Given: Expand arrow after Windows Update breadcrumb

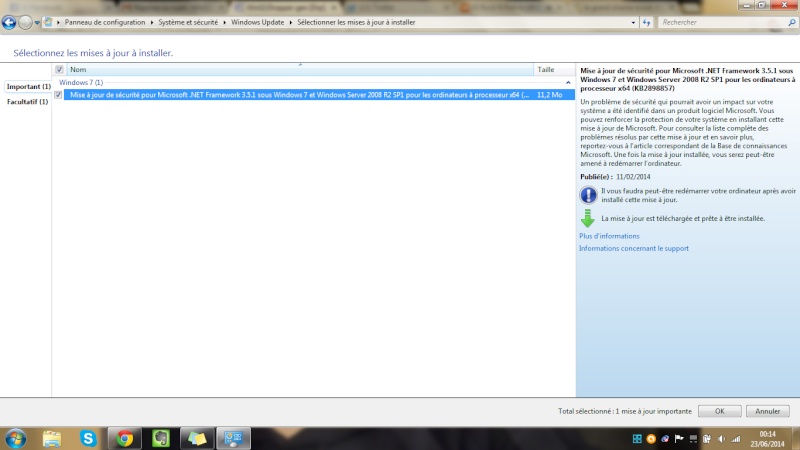Looking at the screenshot, I should point(291,22).
